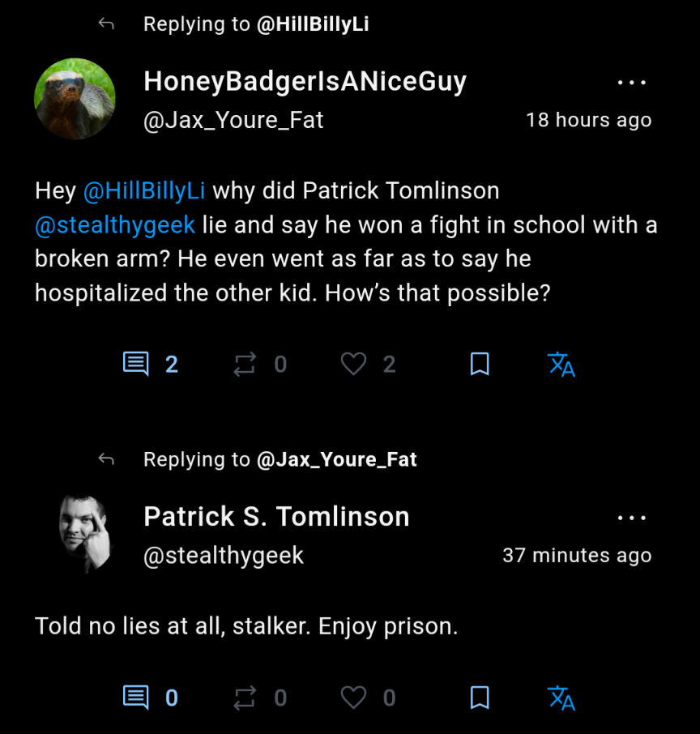This screenshot has width=700, height=734.
Task: Open the '37 minutes ago' timestamp
Action: tap(577, 555)
